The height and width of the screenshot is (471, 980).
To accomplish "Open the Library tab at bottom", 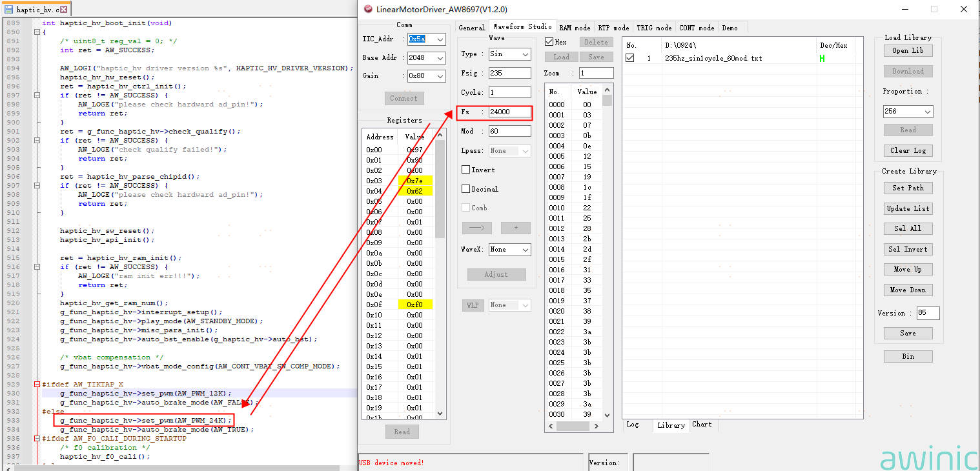I will (671, 425).
